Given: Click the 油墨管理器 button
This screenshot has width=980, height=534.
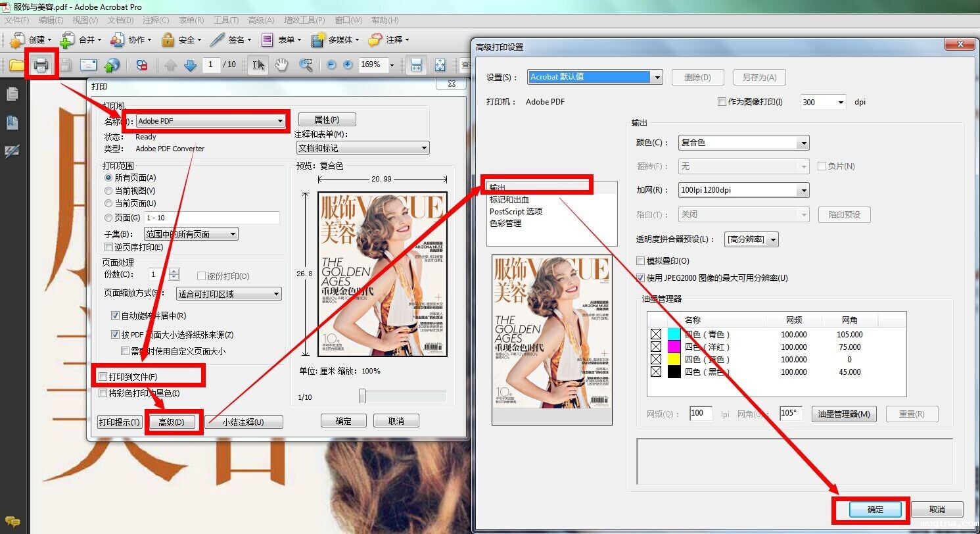Looking at the screenshot, I should (x=844, y=414).
